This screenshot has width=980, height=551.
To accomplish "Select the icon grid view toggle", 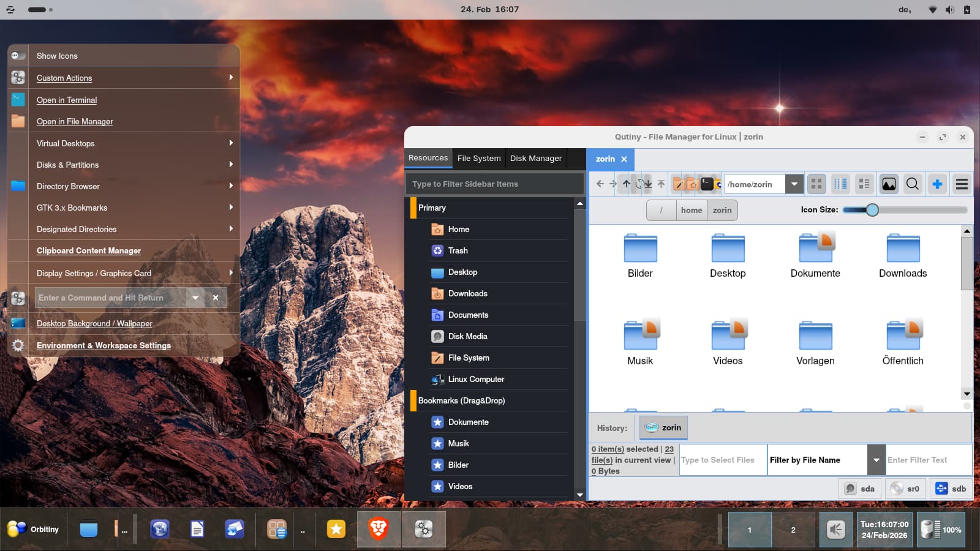I will [816, 184].
